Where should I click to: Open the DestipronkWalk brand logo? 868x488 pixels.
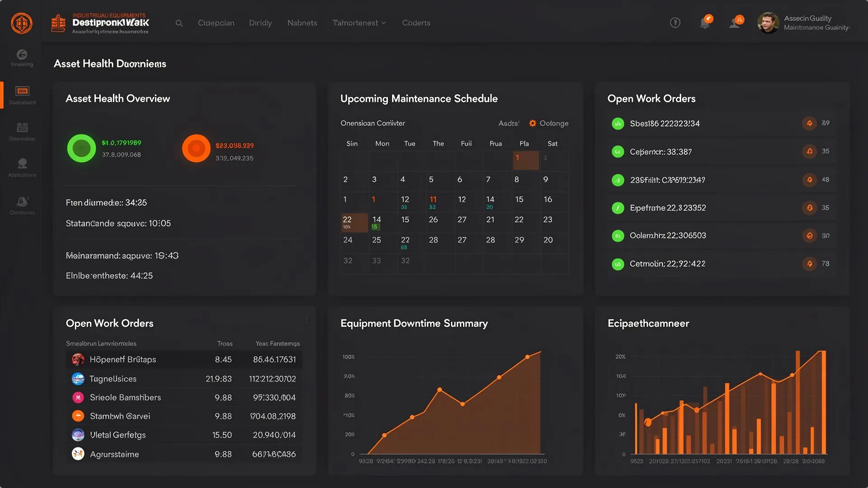[x=100, y=23]
